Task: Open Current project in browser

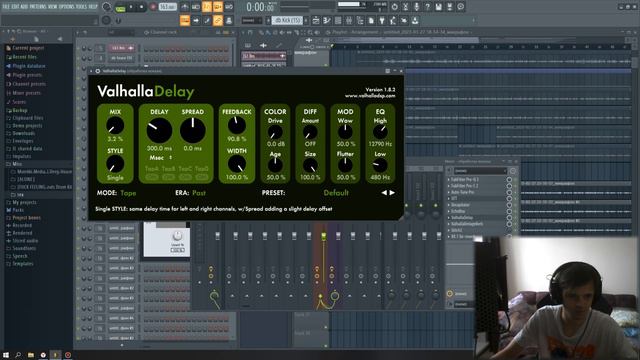Action: coord(28,48)
